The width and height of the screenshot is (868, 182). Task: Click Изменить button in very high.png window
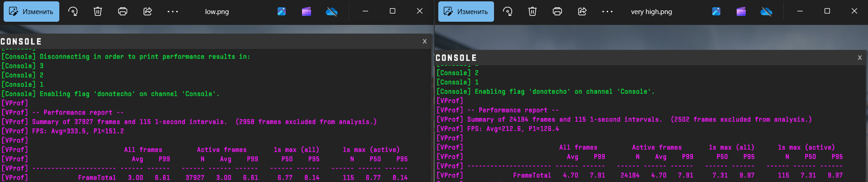click(x=466, y=12)
